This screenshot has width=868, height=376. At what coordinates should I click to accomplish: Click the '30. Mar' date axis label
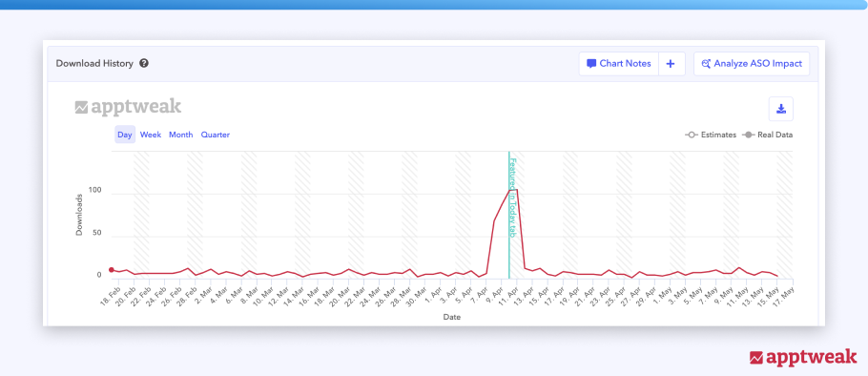(x=416, y=295)
